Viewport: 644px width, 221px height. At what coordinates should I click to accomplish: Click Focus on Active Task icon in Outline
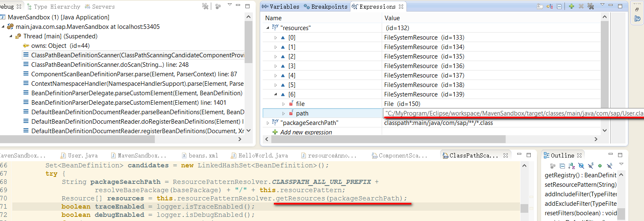pos(553,166)
